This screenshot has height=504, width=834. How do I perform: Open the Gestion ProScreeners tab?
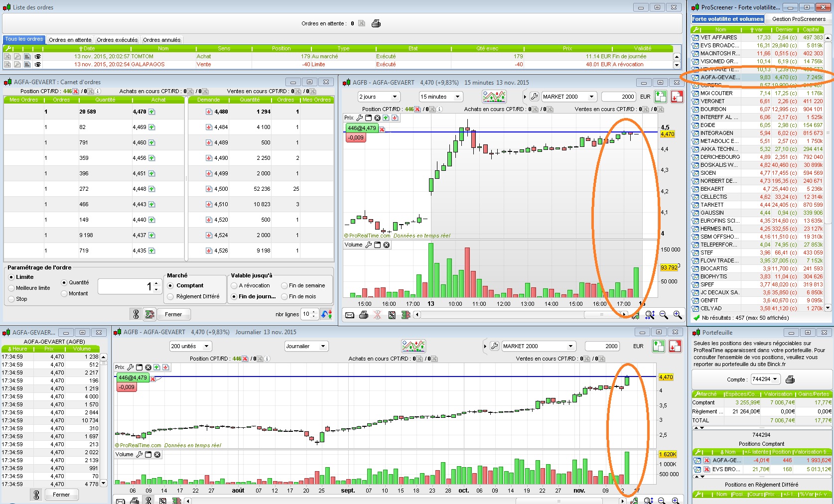[799, 19]
